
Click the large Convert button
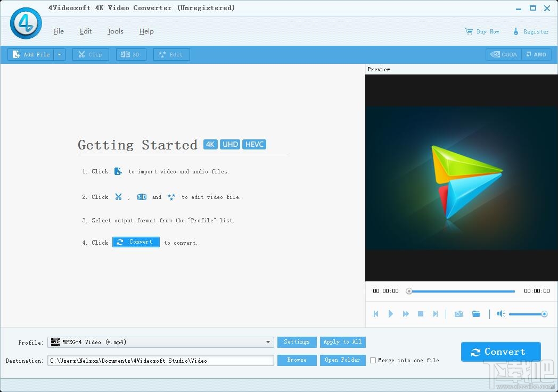tap(500, 352)
